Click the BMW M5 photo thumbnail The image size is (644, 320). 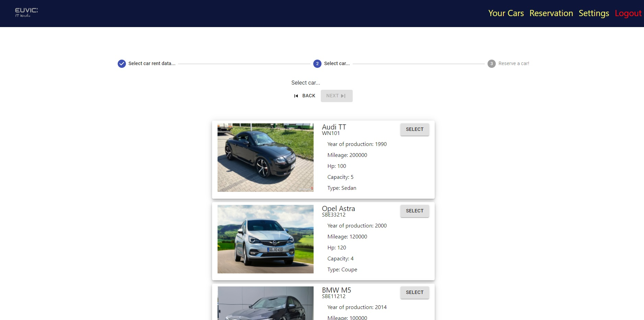(x=265, y=305)
